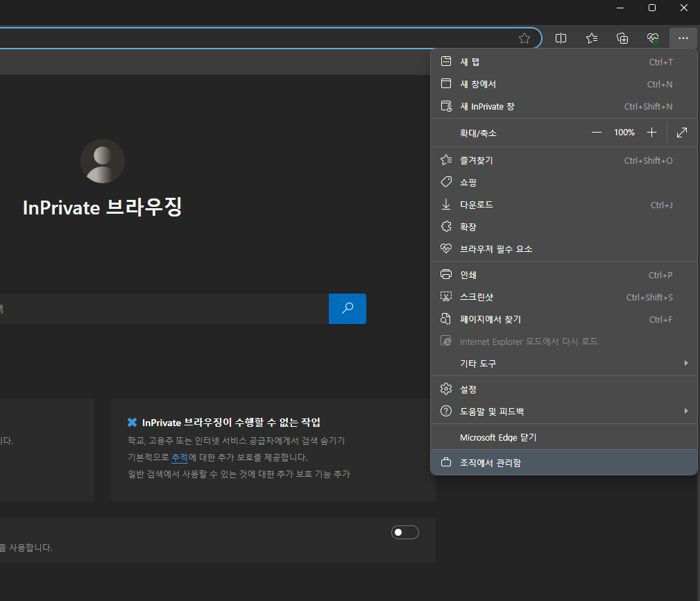
Task: Open Collections toolbar icon
Action: tap(622, 38)
